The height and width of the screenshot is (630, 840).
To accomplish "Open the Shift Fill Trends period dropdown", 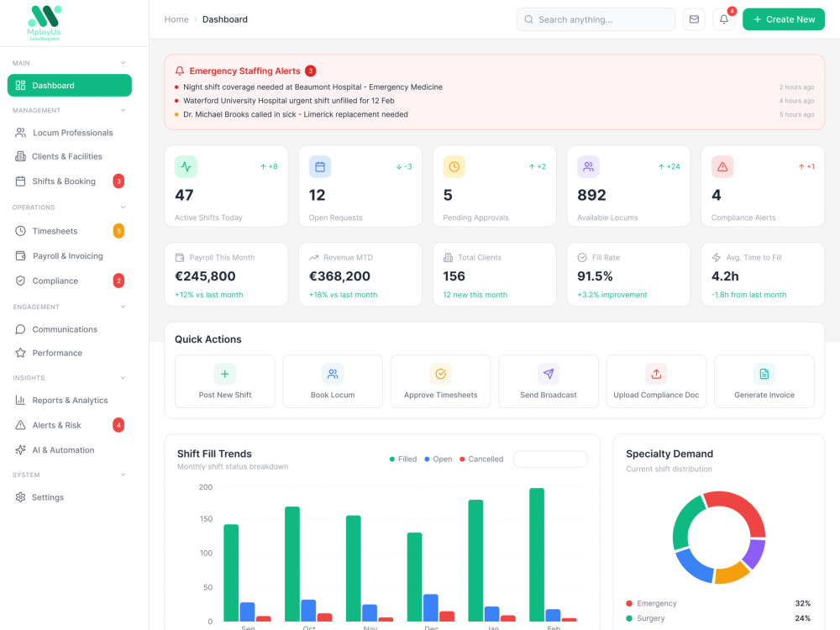I will (x=550, y=459).
